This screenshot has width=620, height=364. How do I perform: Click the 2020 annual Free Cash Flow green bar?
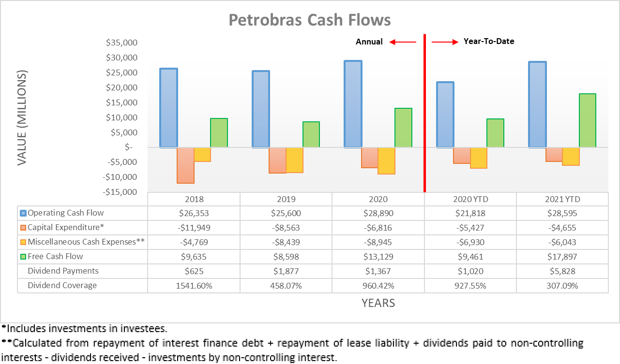click(x=403, y=128)
